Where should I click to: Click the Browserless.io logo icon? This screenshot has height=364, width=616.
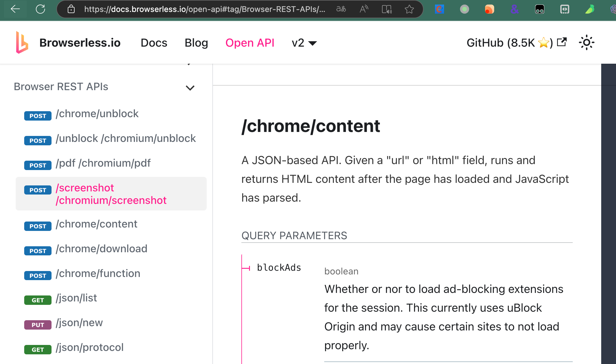coord(22,42)
